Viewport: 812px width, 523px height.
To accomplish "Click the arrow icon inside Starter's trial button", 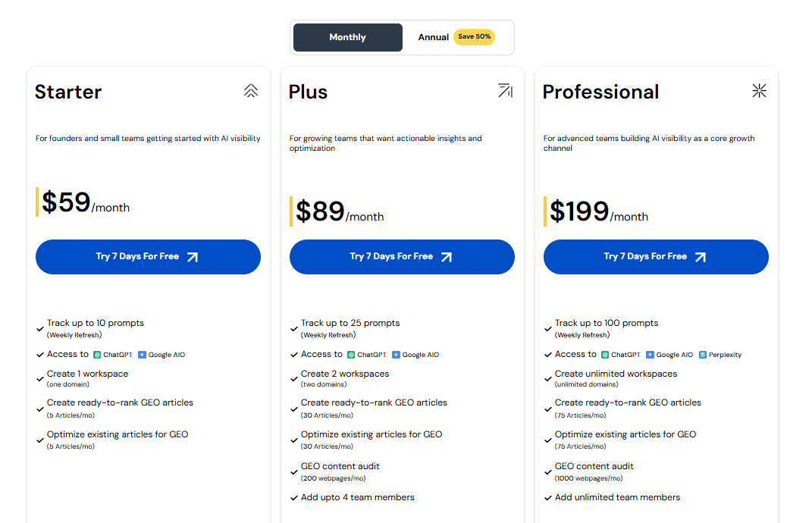I will (195, 256).
